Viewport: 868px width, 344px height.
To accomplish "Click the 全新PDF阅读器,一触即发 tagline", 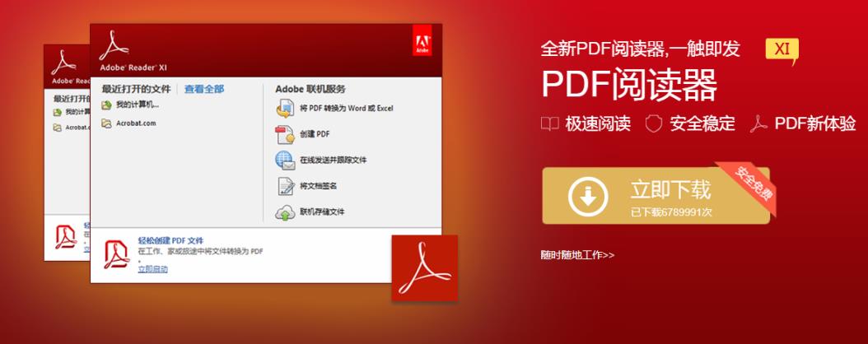I will coord(641,49).
